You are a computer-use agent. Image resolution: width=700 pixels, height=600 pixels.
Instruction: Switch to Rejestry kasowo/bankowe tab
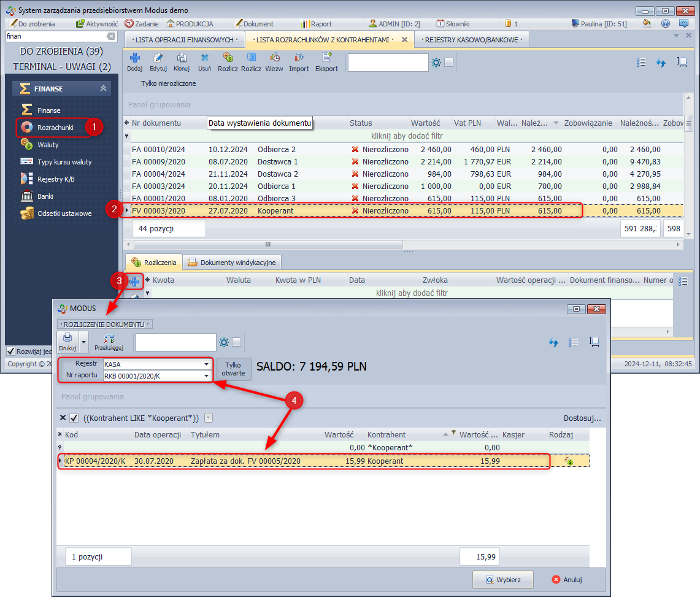pos(472,40)
